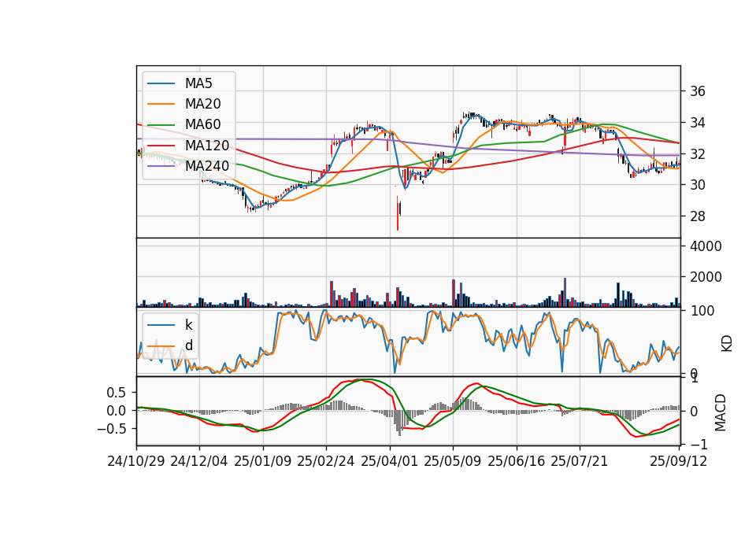Click the 36 price axis label

coord(698,91)
